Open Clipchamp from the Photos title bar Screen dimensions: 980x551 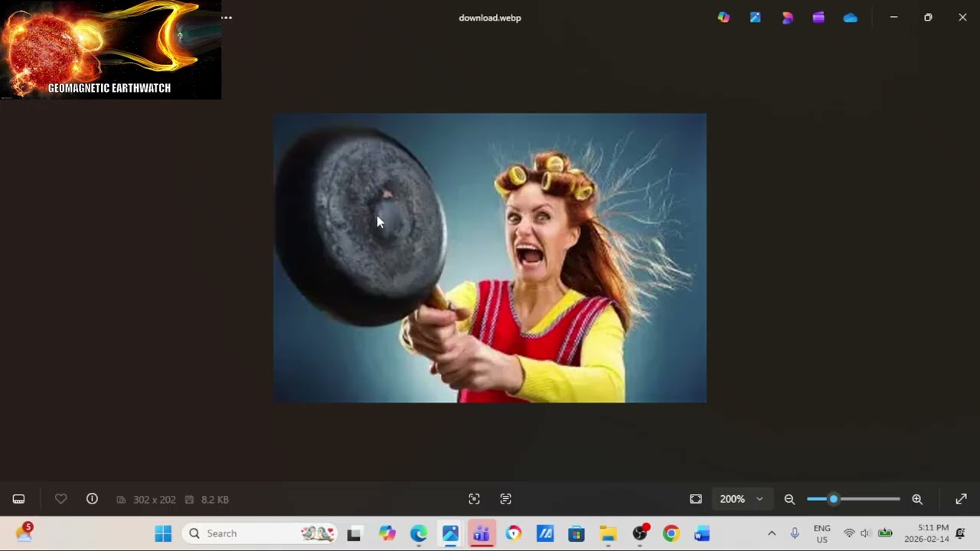pyautogui.click(x=818, y=18)
